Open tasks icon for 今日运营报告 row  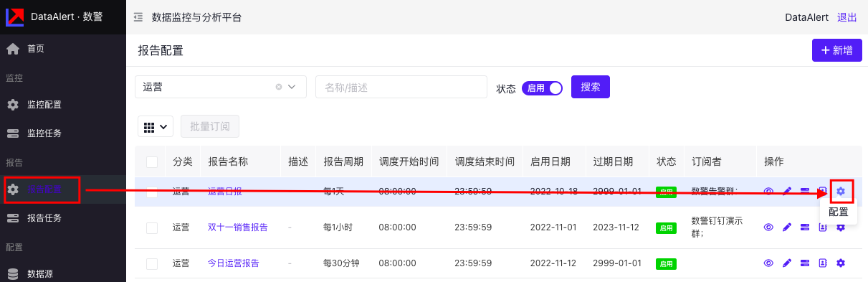click(805, 263)
